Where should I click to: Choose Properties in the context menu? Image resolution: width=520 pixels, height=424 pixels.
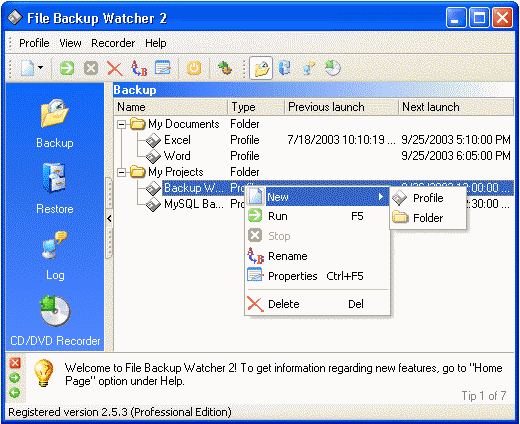tap(317, 276)
